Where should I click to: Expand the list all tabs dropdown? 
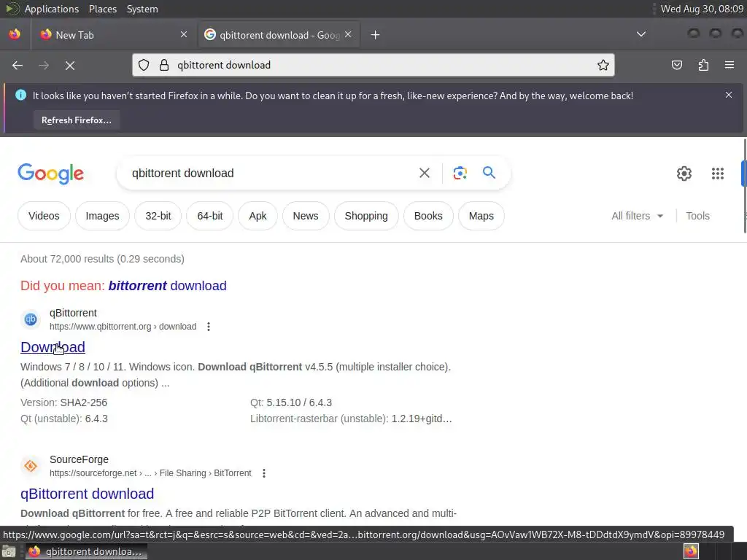pos(641,34)
